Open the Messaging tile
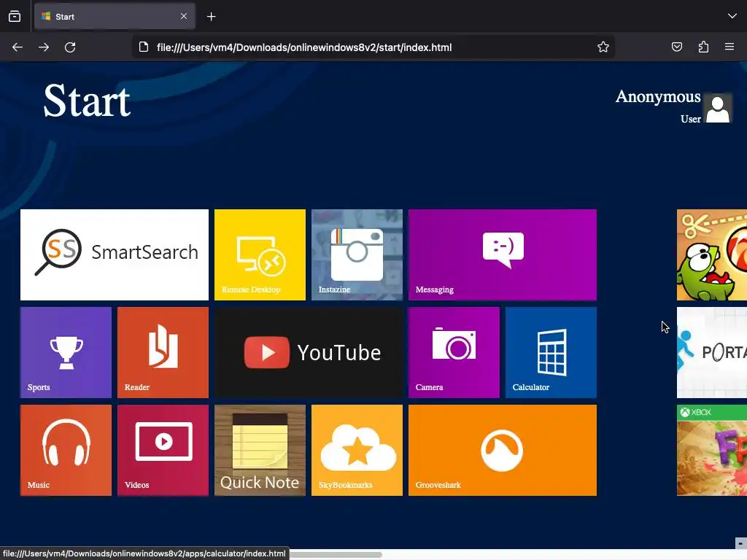This screenshot has height=560, width=747. [503, 254]
